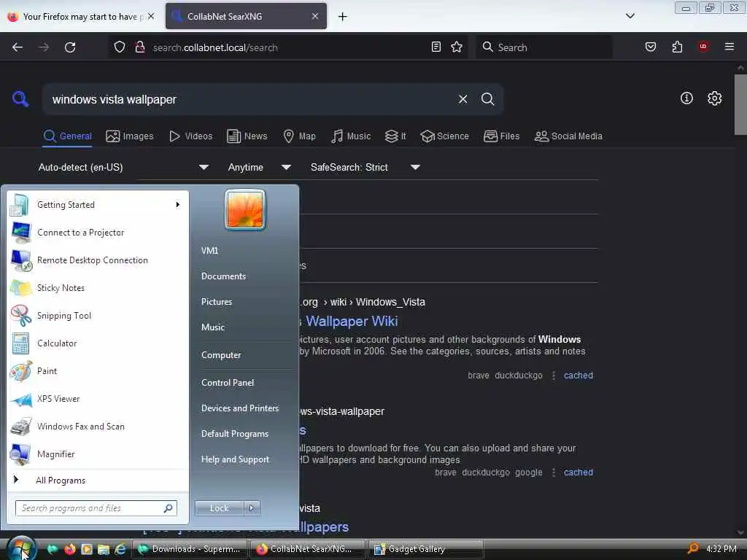Expand All Programs list
Viewport: 747px width, 560px height.
98,481
